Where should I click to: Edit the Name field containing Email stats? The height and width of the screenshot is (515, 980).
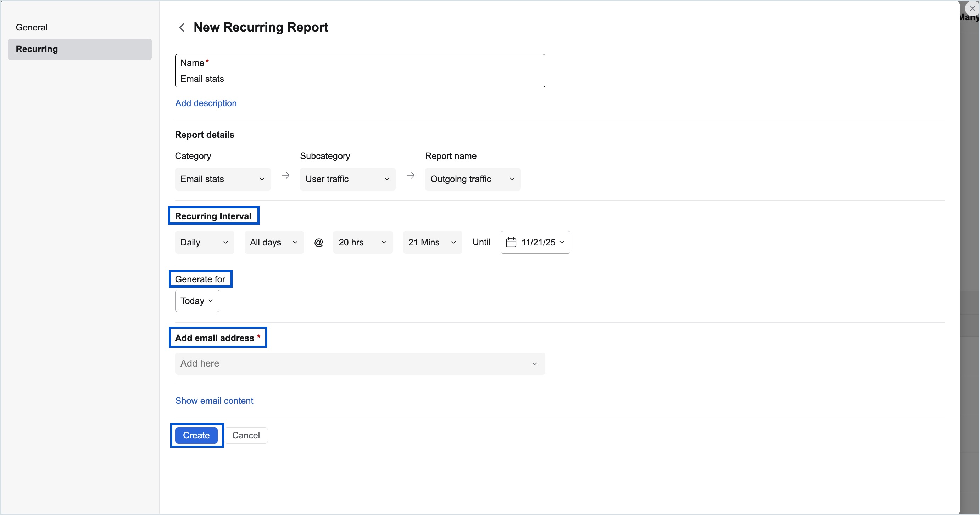(360, 78)
